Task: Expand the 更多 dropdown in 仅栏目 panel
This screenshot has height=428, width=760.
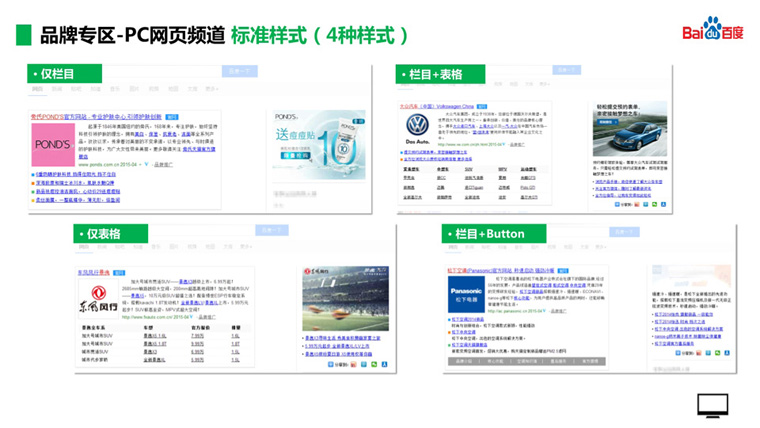Action: click(x=212, y=89)
